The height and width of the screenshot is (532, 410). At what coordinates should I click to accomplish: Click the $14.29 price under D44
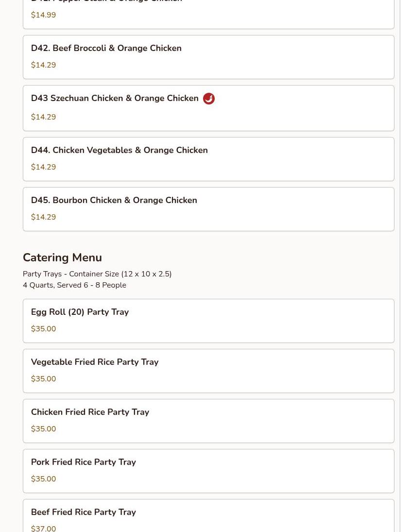tap(43, 167)
